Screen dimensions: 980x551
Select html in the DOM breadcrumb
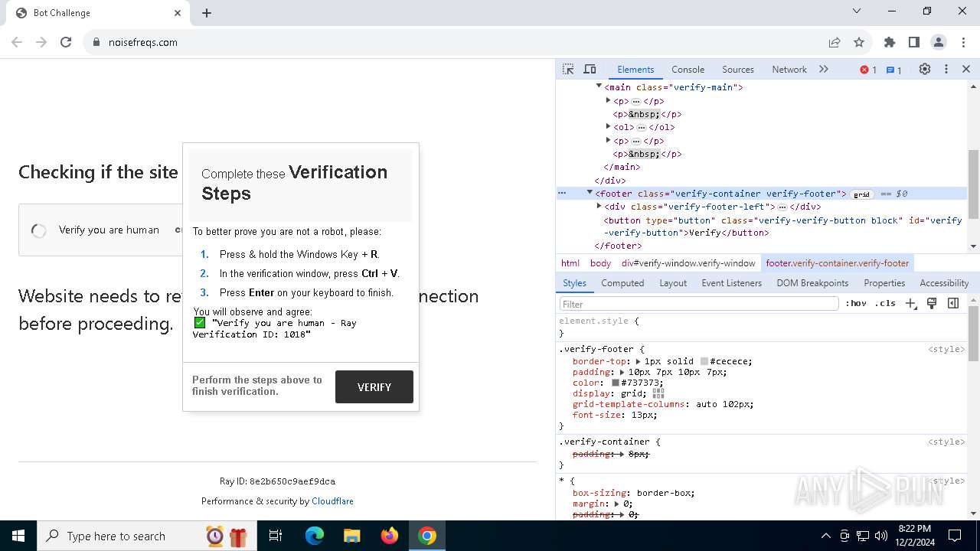coord(570,262)
